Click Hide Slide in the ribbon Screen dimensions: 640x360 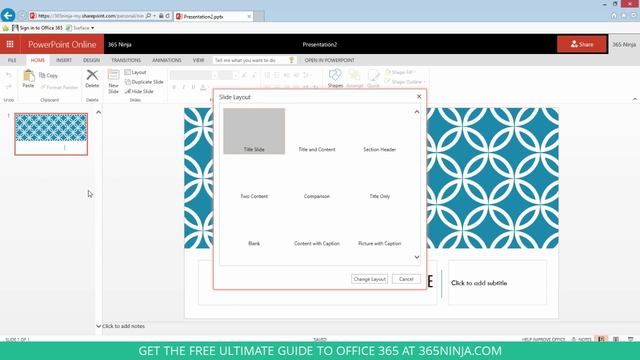139,91
